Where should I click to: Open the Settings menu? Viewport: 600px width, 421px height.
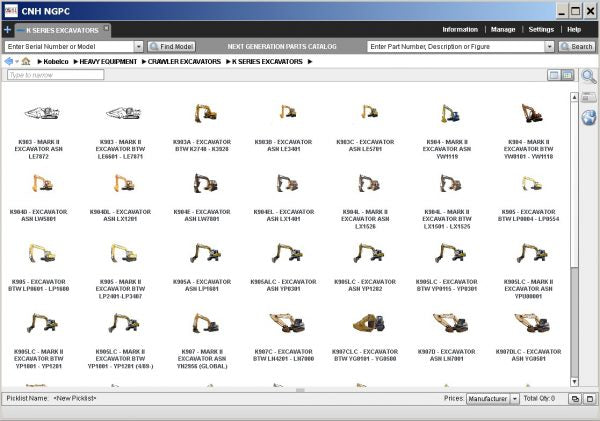[x=541, y=30]
